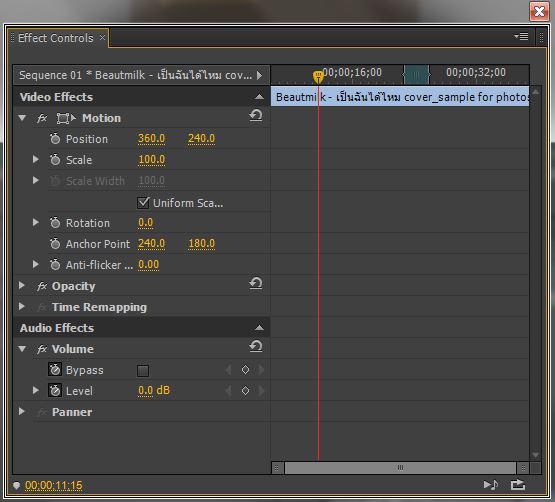Screen dimensions: 555x502
Task: Uncheck Uniform Scale checkbox
Action: point(143,203)
